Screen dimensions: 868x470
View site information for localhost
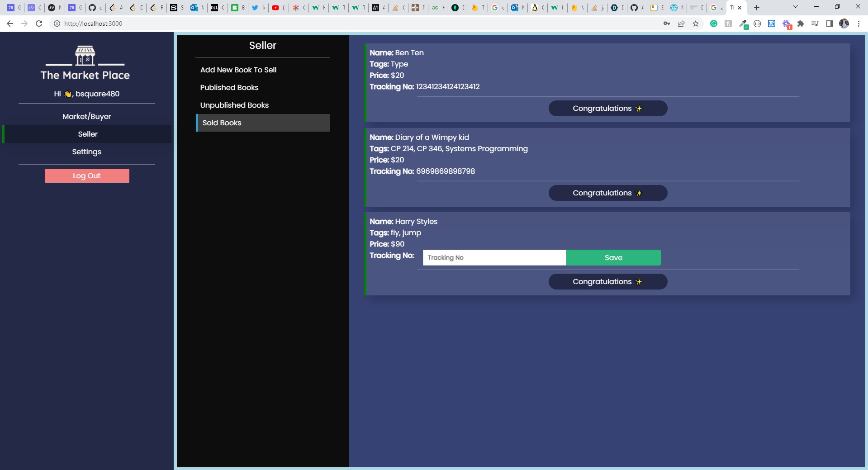click(x=57, y=24)
